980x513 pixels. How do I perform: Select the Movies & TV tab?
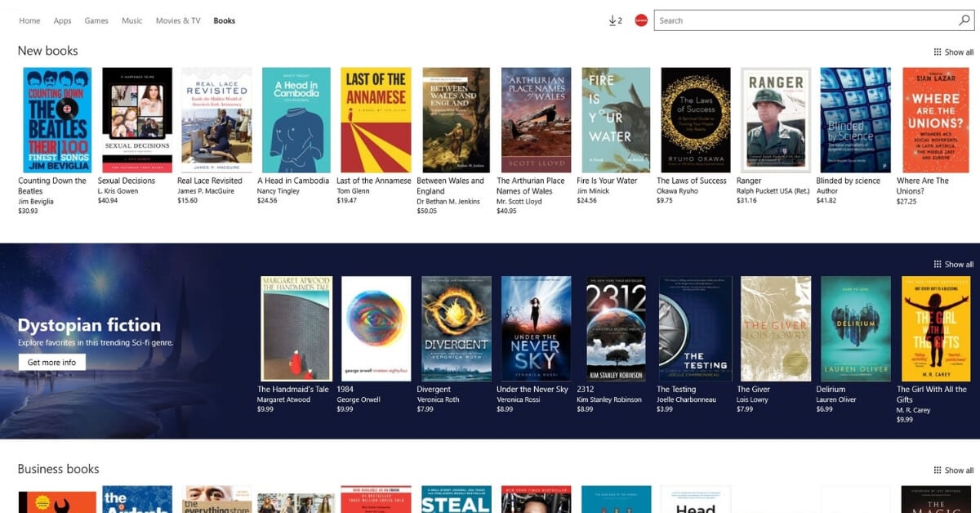[178, 20]
